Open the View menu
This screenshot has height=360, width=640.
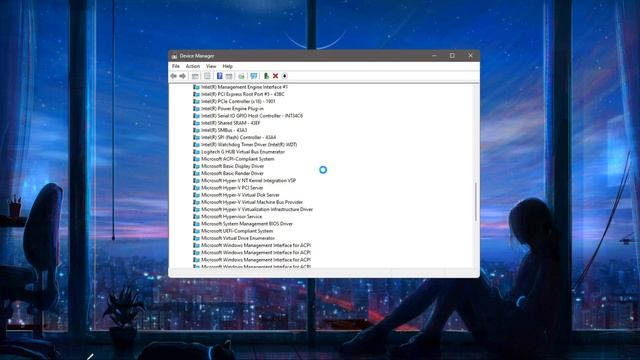(211, 66)
